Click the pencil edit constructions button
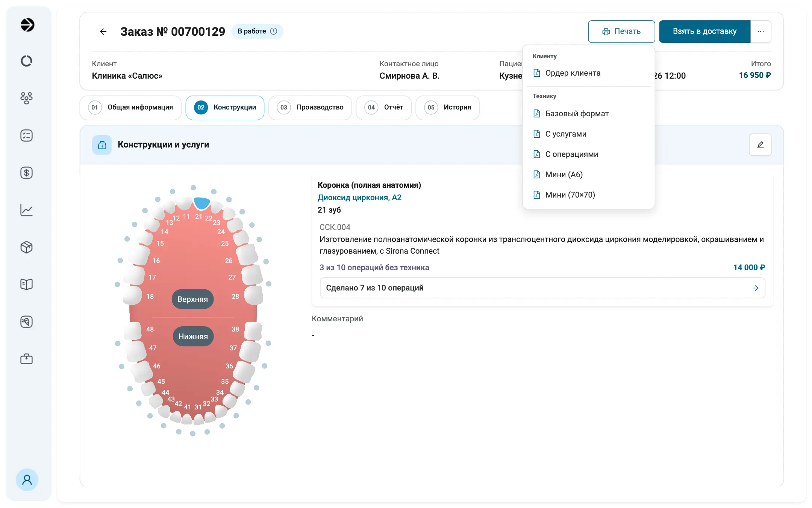This screenshot has width=812, height=508. coord(760,144)
